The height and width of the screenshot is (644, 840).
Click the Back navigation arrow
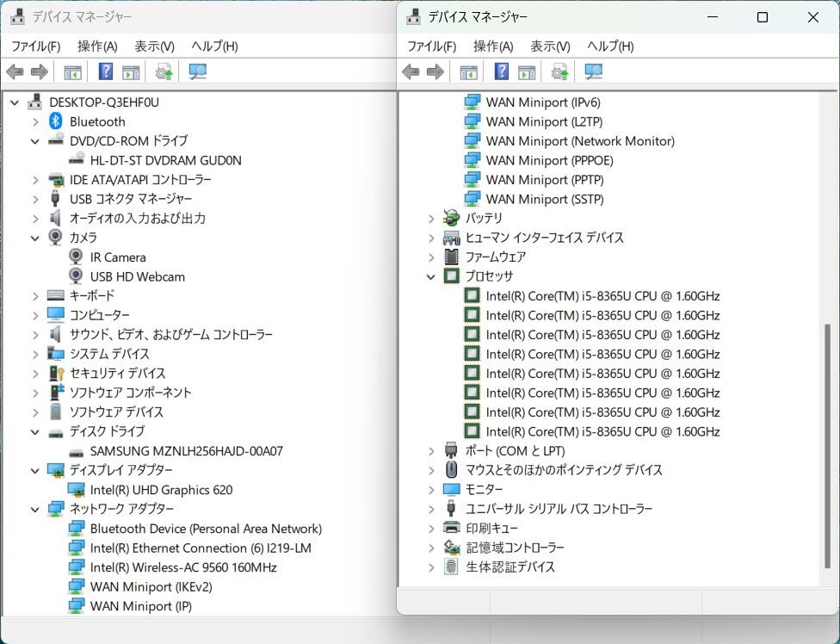[15, 71]
